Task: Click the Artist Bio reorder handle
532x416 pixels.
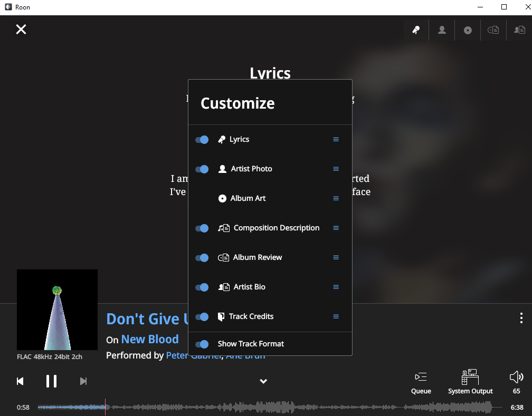Action: 336,287
